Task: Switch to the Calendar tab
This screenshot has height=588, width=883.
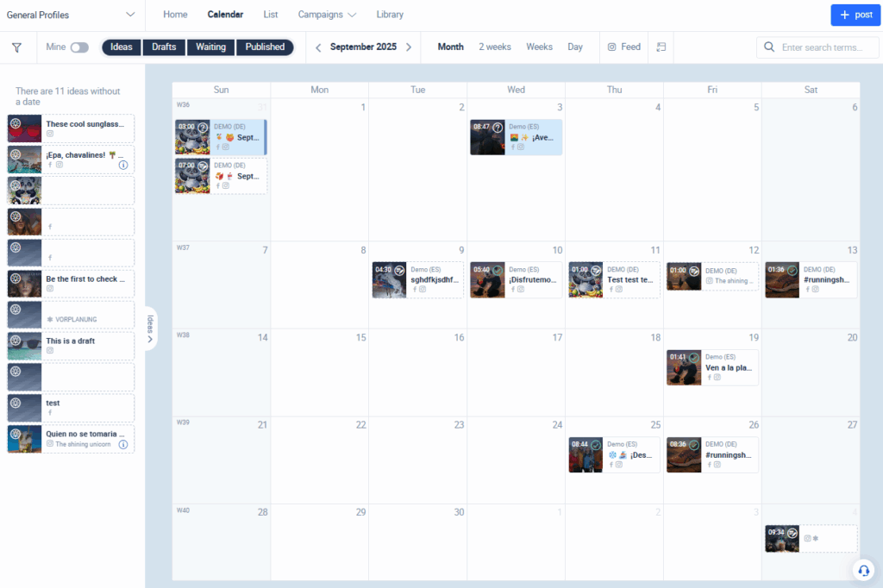Action: coord(225,14)
